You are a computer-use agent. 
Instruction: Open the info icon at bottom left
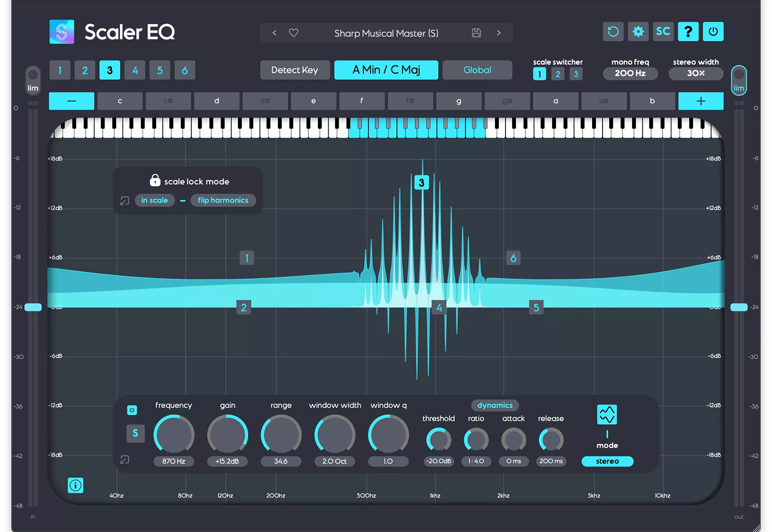pyautogui.click(x=75, y=485)
